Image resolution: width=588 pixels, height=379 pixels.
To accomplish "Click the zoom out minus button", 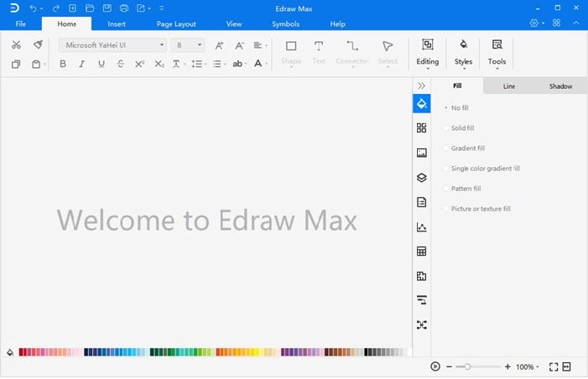I will click(x=449, y=366).
